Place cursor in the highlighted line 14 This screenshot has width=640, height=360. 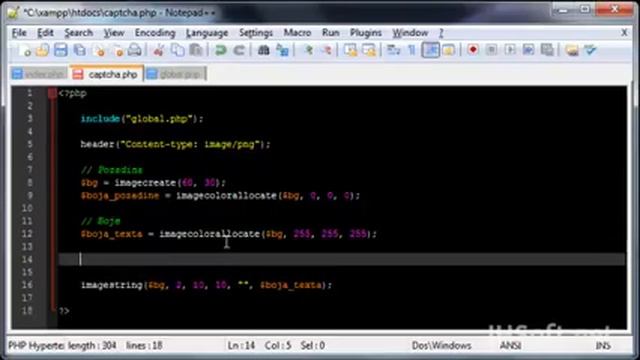point(342,259)
